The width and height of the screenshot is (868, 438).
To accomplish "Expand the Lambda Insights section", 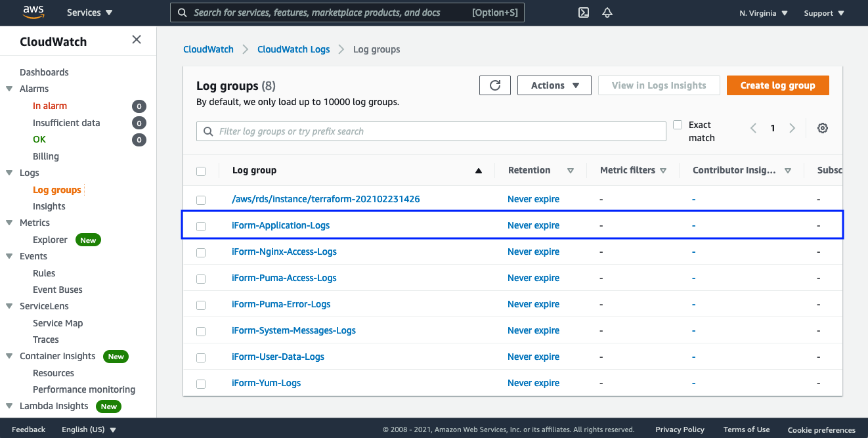I will pyautogui.click(x=9, y=406).
